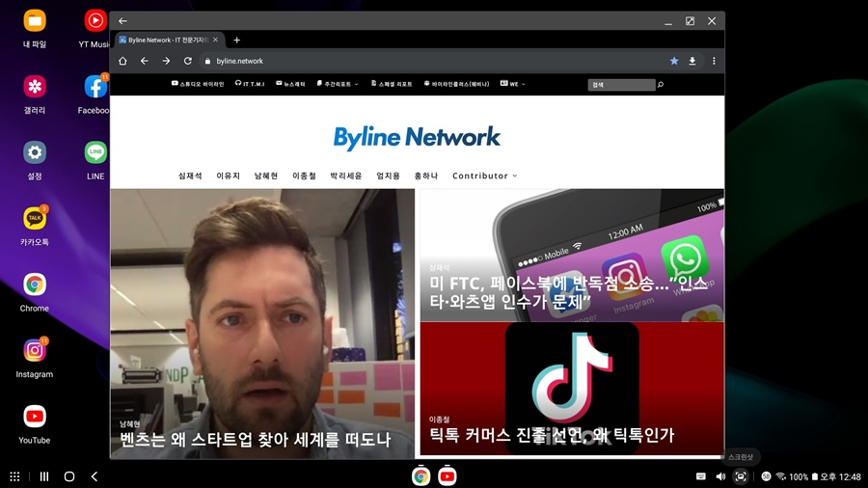The image size is (868, 488).
Task: Open 스페셜 리포트 menu item
Action: pyautogui.click(x=392, y=84)
